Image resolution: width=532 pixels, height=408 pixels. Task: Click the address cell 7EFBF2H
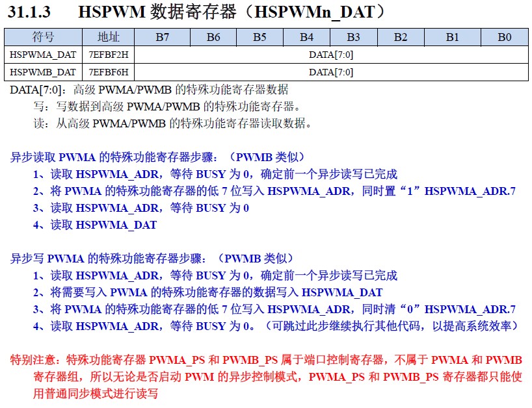(108, 55)
